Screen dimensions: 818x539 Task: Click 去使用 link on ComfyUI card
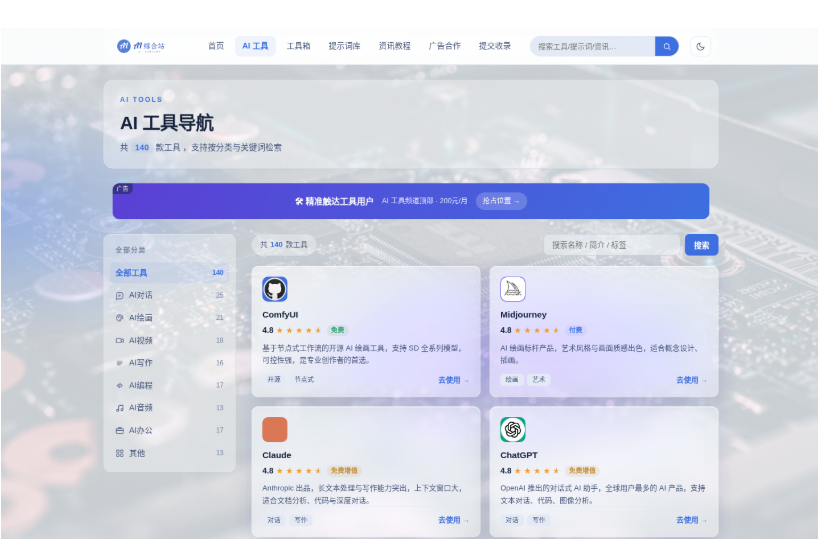tap(453, 380)
